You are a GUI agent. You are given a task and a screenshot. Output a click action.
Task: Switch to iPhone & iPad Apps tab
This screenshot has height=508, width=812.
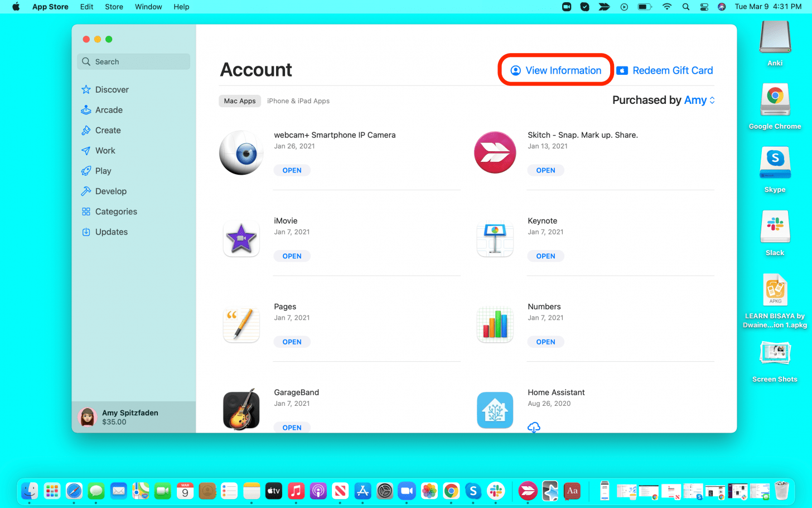pos(298,101)
